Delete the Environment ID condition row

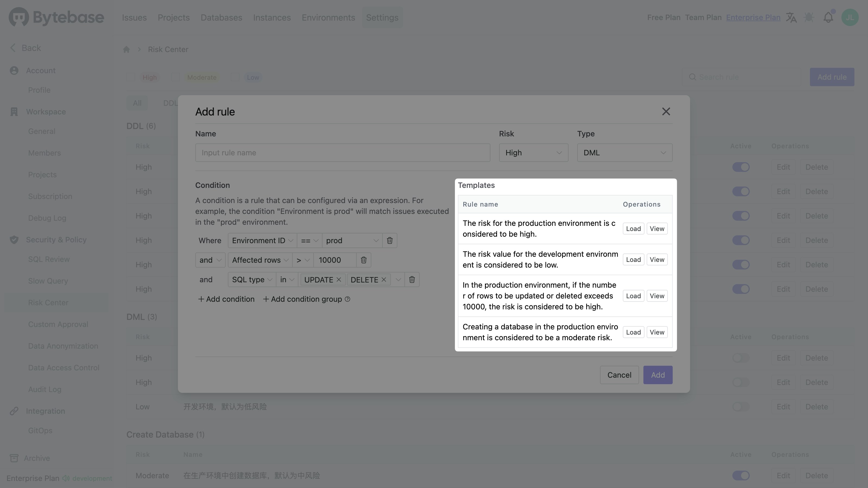click(x=390, y=240)
